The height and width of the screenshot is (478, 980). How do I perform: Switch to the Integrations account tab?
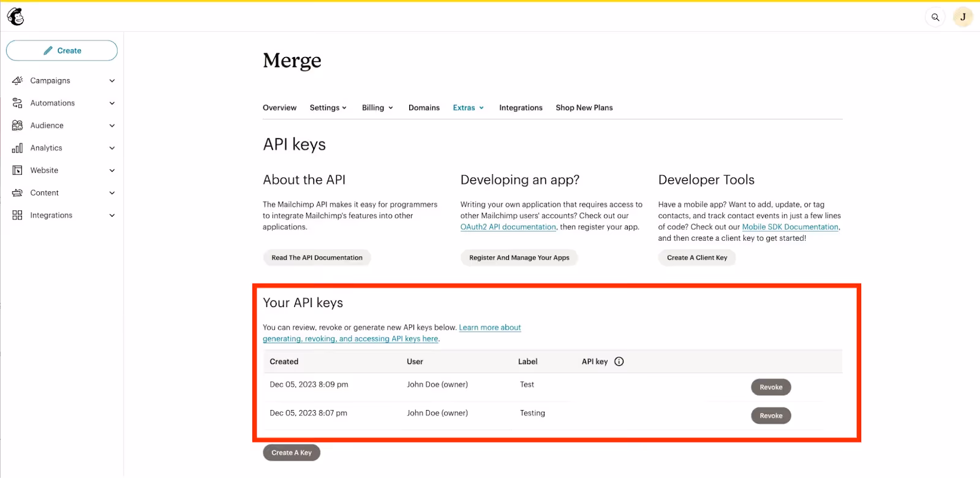pyautogui.click(x=521, y=108)
